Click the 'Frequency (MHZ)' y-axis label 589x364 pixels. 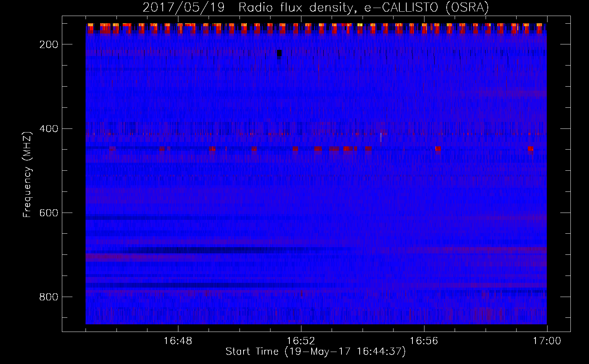27,174
